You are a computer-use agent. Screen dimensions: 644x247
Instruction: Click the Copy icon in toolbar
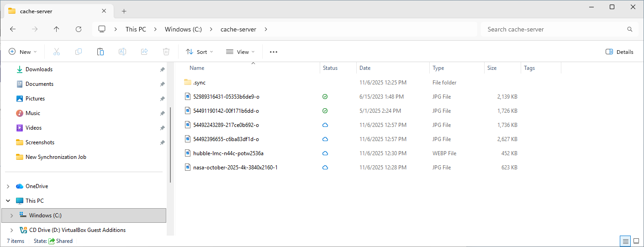pyautogui.click(x=79, y=52)
